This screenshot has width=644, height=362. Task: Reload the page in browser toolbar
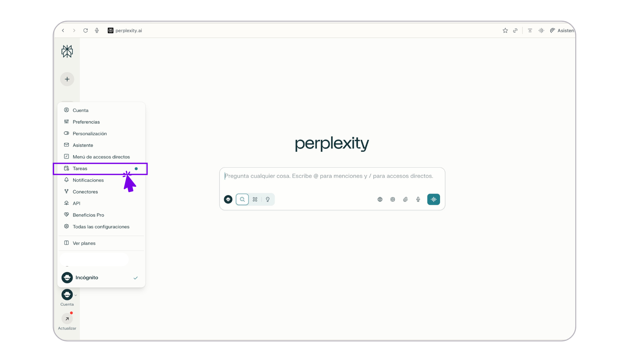[x=86, y=31]
